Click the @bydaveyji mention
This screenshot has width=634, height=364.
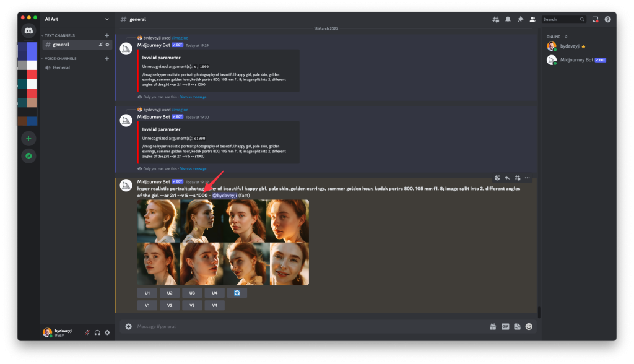pos(224,196)
